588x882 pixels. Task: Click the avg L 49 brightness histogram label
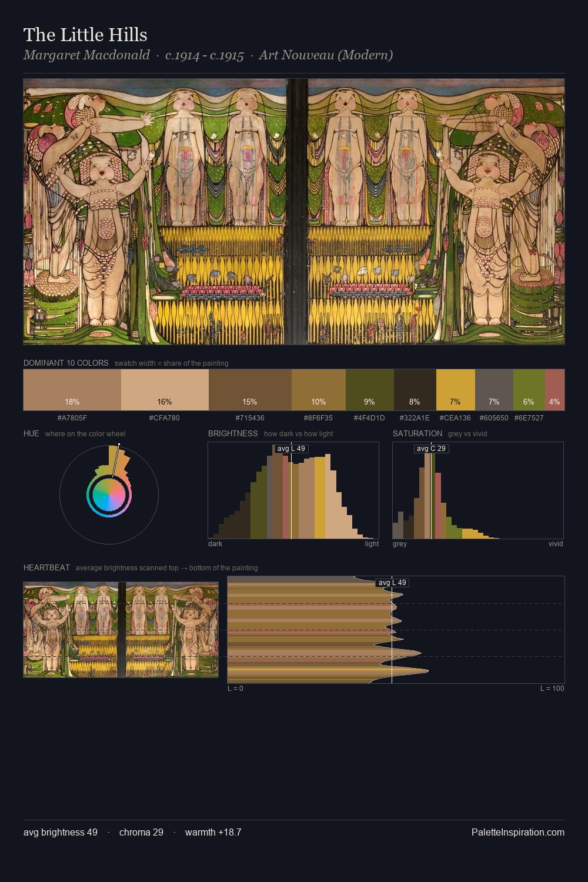tap(291, 449)
